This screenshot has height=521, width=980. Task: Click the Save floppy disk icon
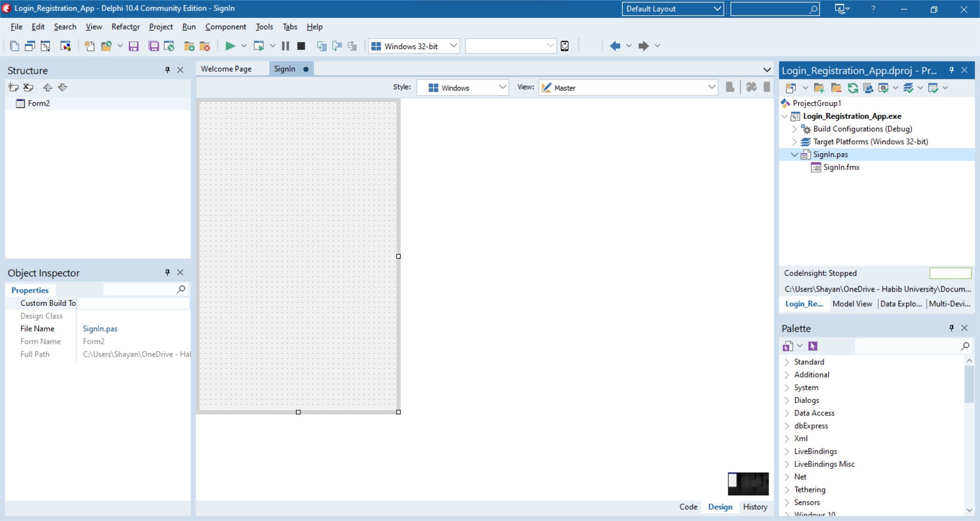point(134,46)
